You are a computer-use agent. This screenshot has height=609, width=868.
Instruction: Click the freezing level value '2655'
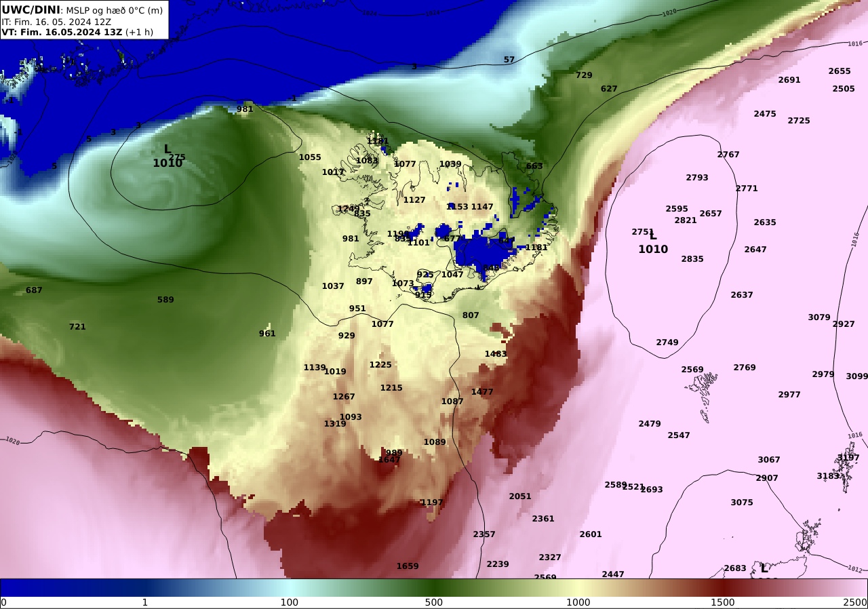click(840, 71)
